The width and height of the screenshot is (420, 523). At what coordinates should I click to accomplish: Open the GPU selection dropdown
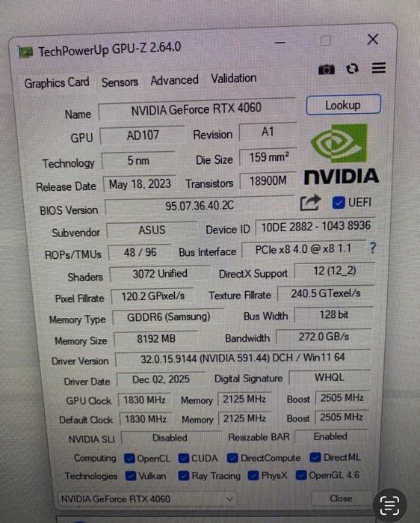pos(147,499)
